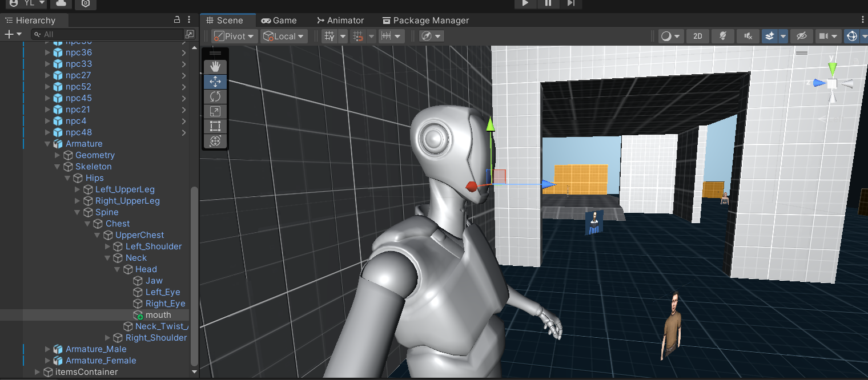Screen dimensions: 868x380
Task: Expand the Left_Shoulder bone node
Action: (108, 246)
